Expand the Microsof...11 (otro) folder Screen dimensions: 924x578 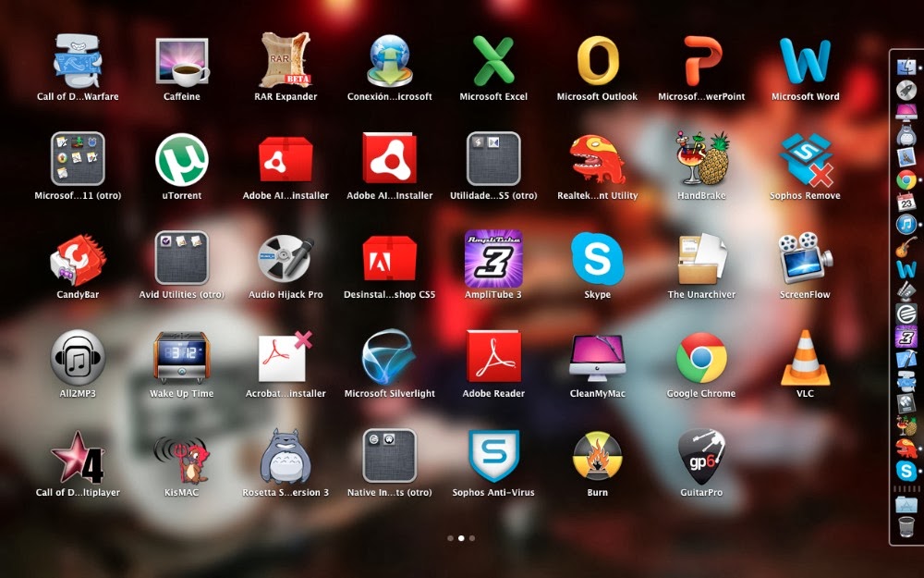pyautogui.click(x=78, y=160)
